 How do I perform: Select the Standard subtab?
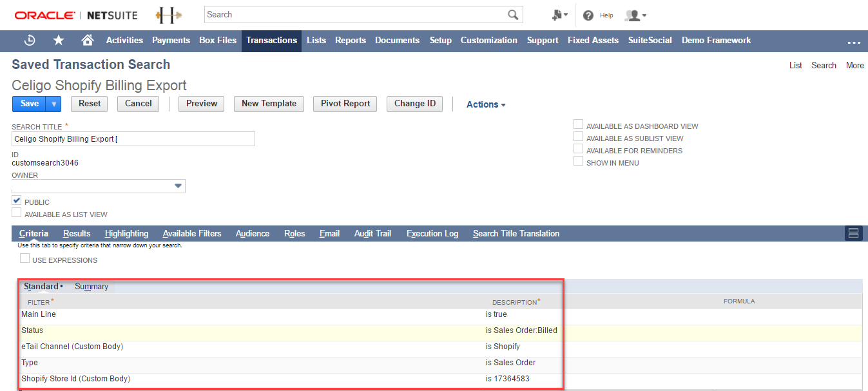[x=41, y=286]
